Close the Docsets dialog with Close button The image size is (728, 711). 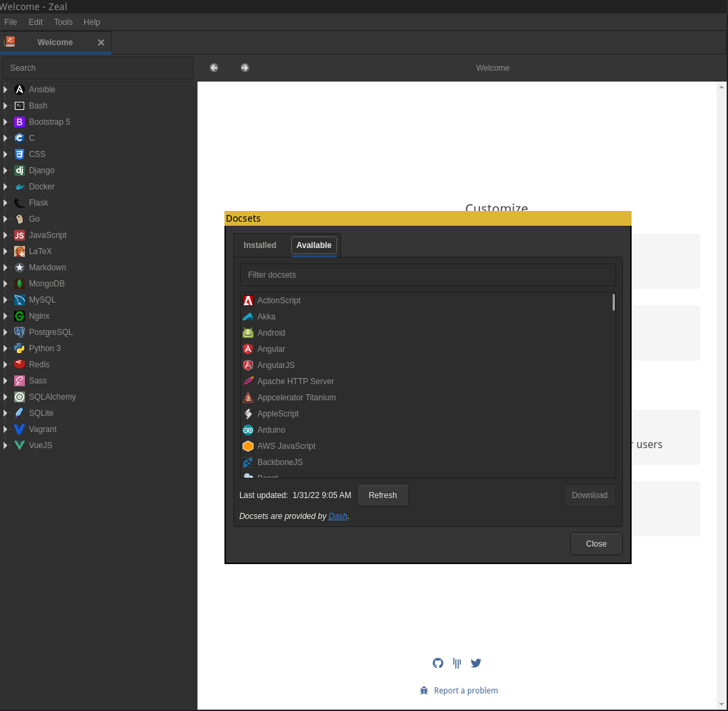coord(596,544)
